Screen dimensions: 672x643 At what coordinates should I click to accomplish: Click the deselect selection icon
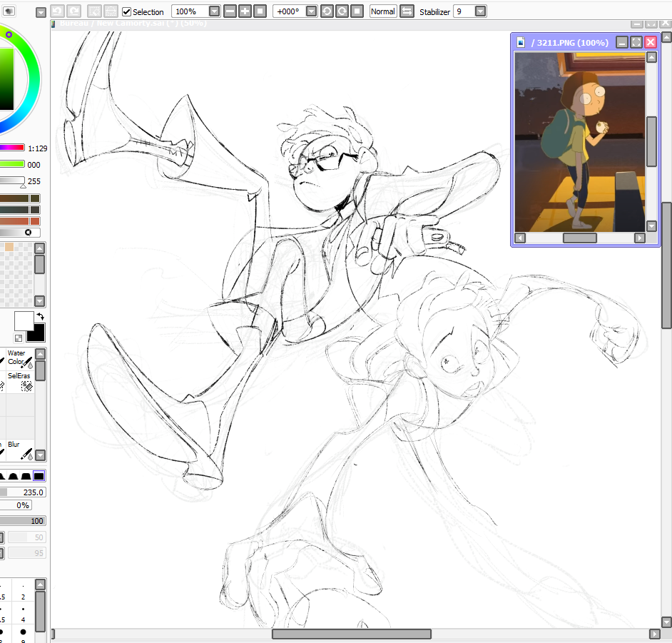[x=94, y=11]
